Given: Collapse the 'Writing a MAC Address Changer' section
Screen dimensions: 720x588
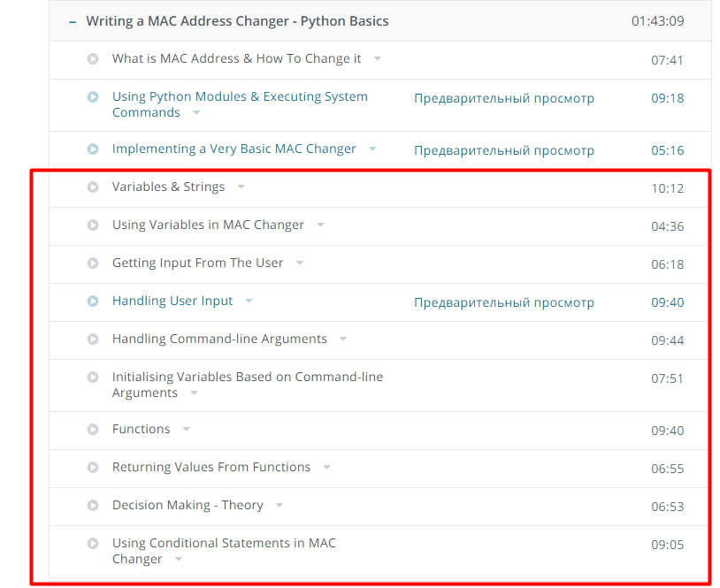Looking at the screenshot, I should (73, 21).
